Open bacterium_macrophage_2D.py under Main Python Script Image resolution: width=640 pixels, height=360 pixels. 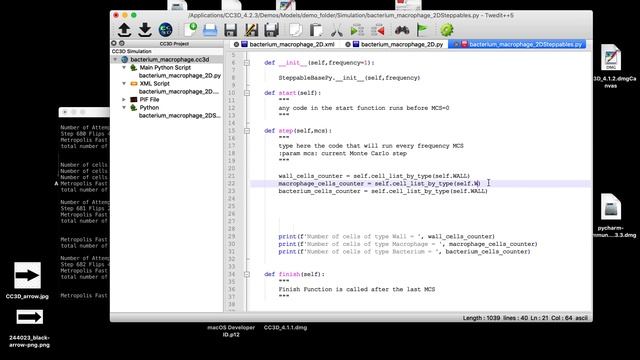[180, 76]
